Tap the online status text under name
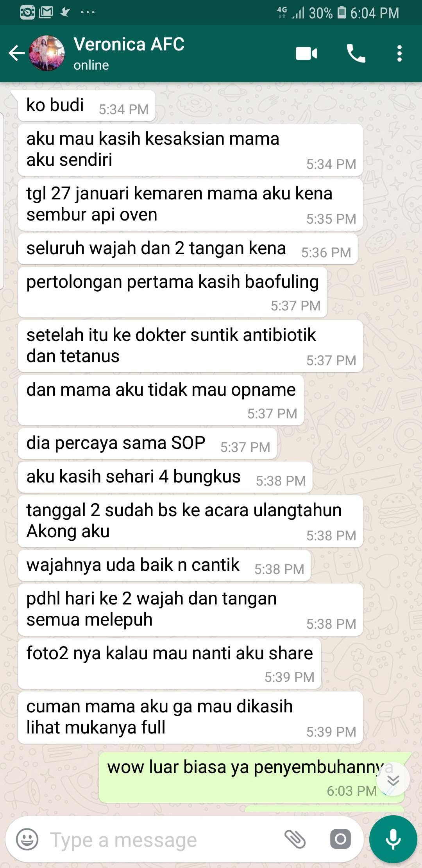Image resolution: width=422 pixels, height=868 pixels. pyautogui.click(x=91, y=65)
